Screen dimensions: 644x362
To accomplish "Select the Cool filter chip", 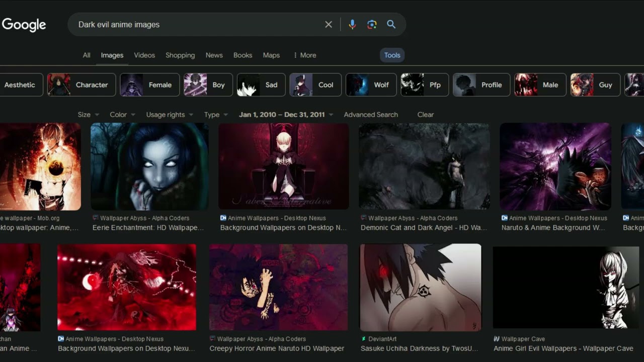I will 315,85.
